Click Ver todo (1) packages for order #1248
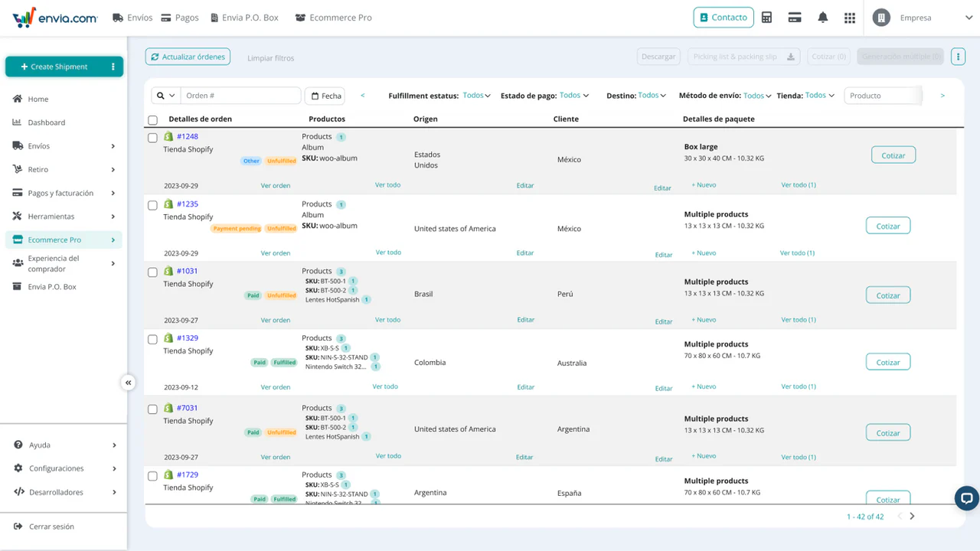Screen dimensions: 980x551 point(799,185)
